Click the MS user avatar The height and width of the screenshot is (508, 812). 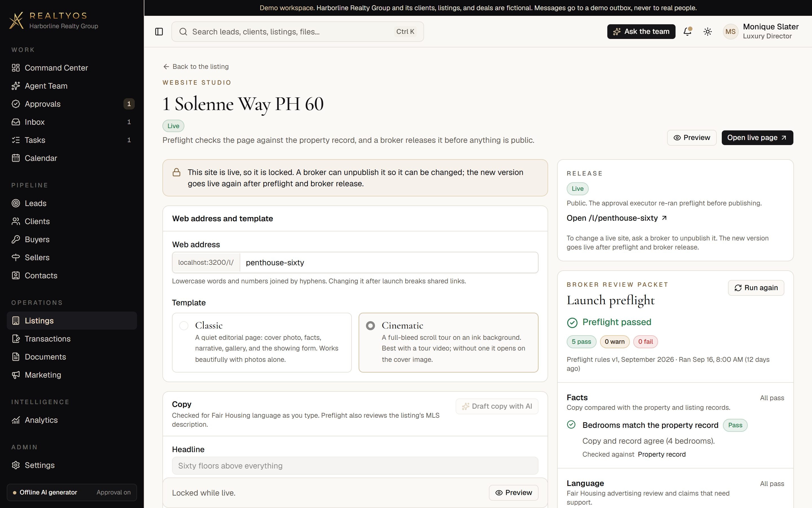(x=731, y=32)
